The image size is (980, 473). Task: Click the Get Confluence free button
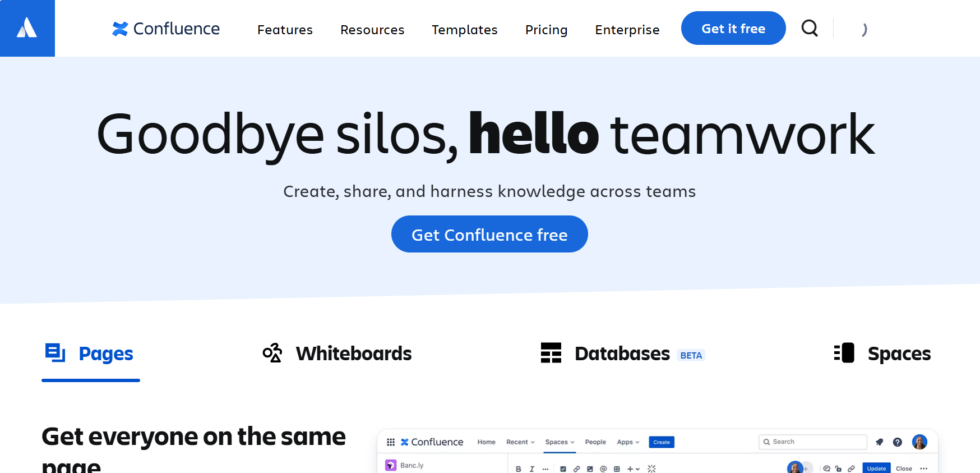(x=489, y=234)
